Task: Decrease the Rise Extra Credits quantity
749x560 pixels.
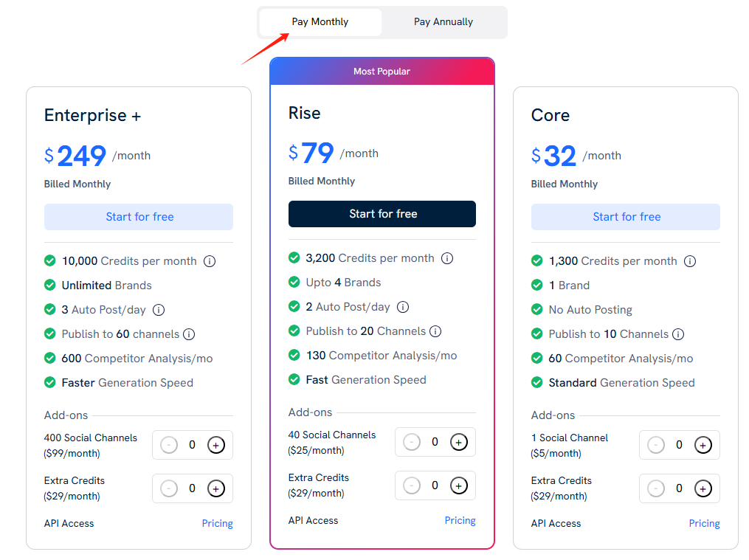Action: (x=412, y=485)
